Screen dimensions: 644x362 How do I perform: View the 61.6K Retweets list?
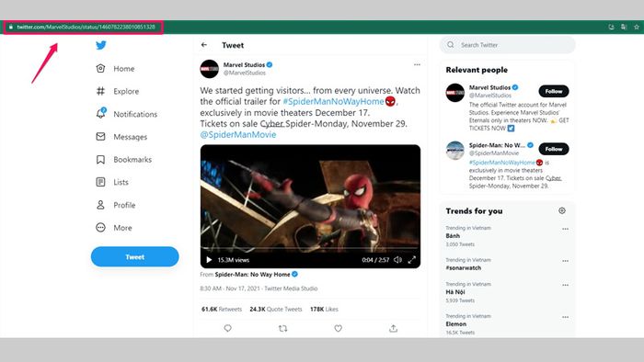(222, 309)
